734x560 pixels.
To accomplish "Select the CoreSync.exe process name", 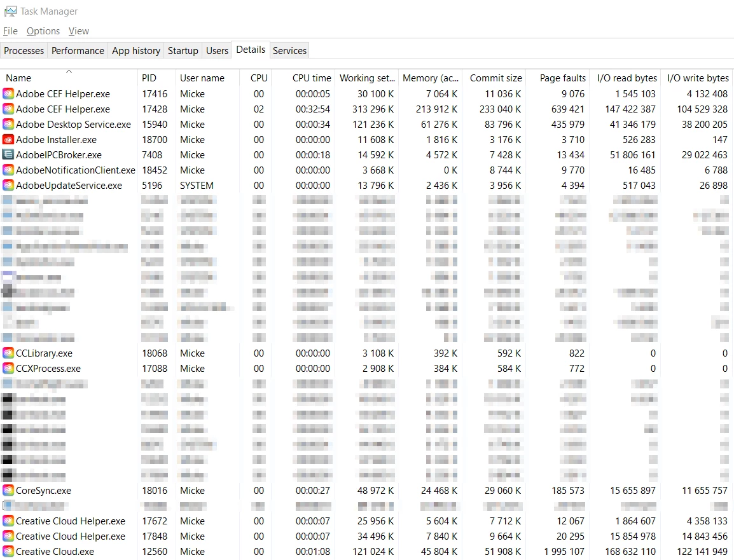I will pos(43,491).
